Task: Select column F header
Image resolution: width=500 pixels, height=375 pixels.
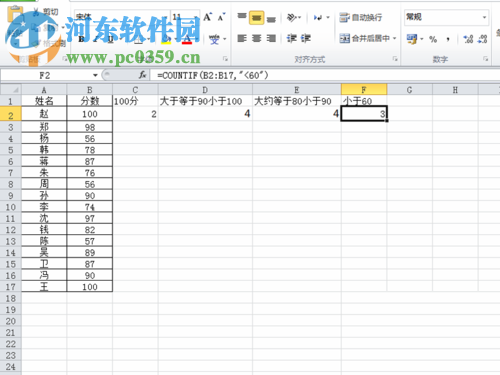Action: point(364,90)
